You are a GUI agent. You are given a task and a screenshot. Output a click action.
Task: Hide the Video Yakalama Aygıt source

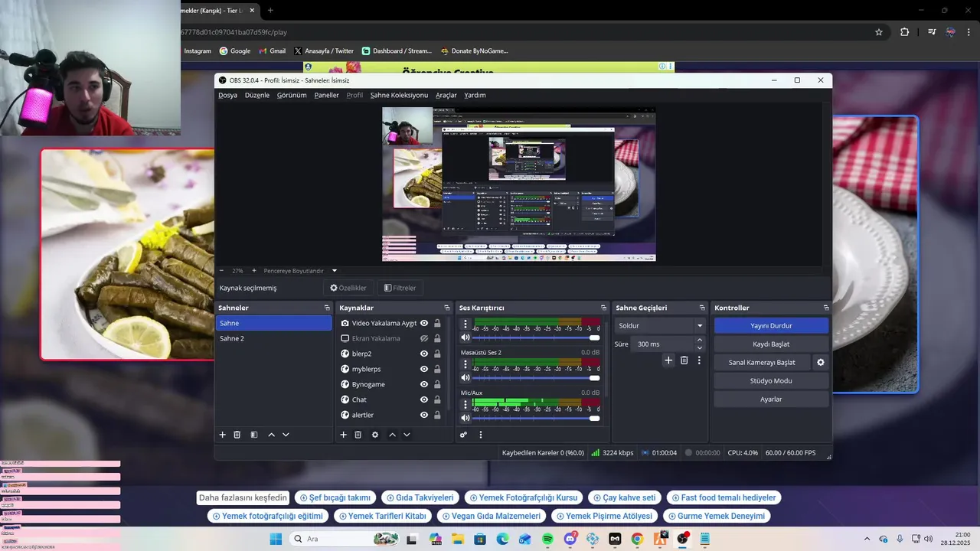point(424,323)
